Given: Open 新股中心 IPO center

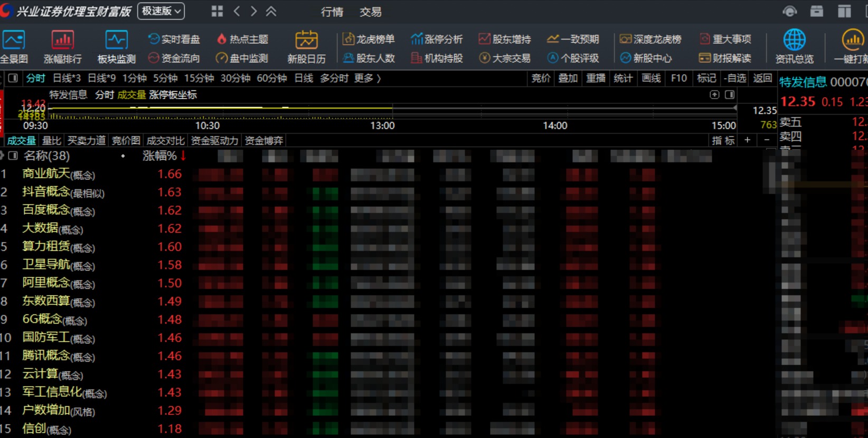Looking at the screenshot, I should coord(646,58).
